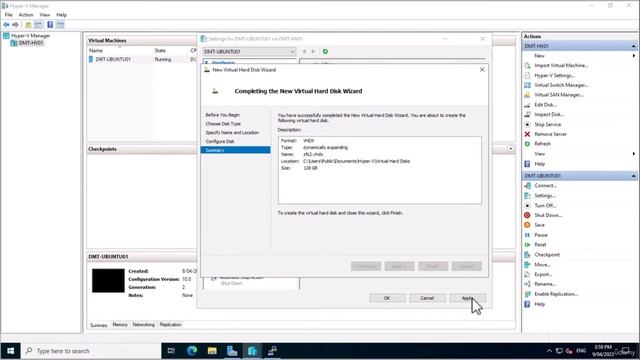Expand the New submenu arrow in Actions
The width and height of the screenshot is (640, 360).
coord(633,56)
